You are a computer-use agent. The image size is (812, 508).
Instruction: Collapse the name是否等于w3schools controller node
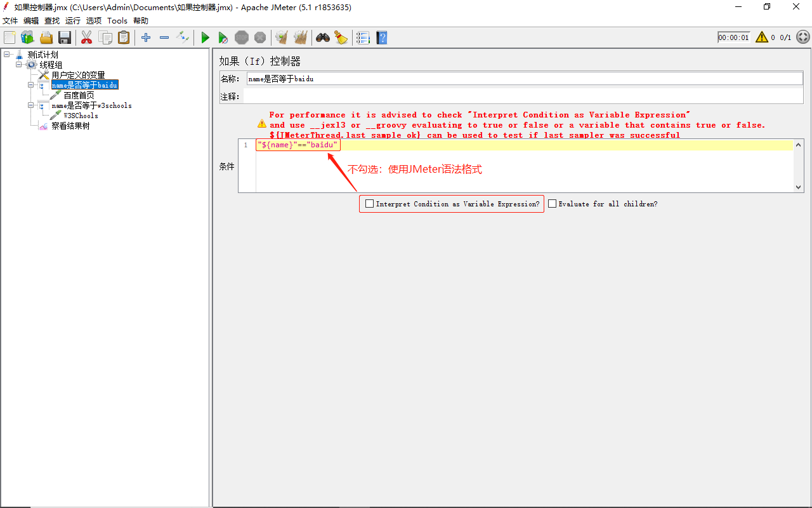(31, 105)
